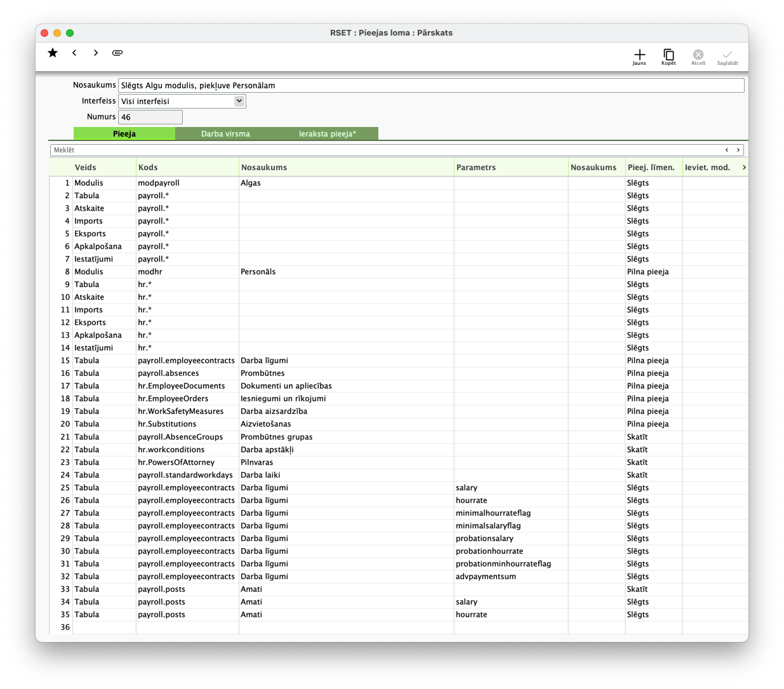Click Atskaite in row 10
784x689 pixels.
pos(104,297)
